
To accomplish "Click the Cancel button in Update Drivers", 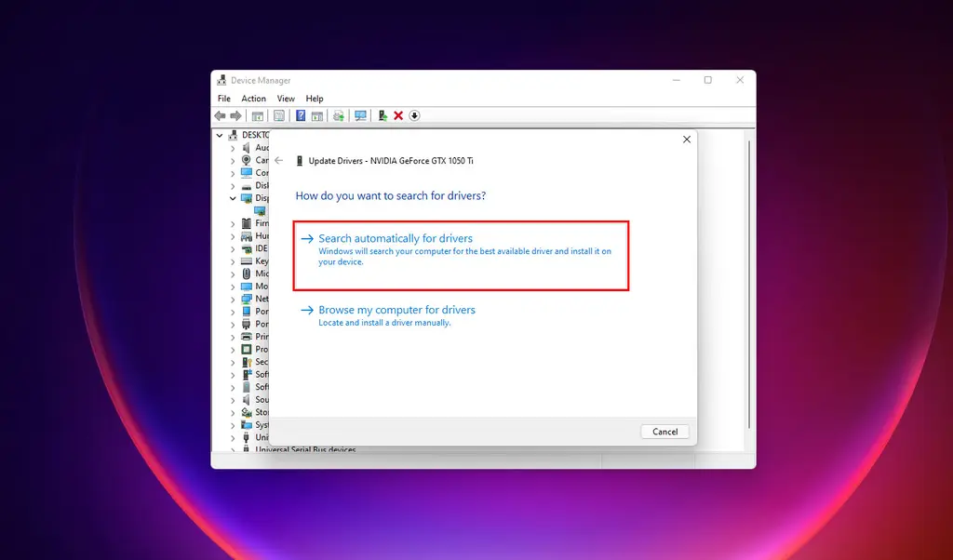I will pyautogui.click(x=664, y=432).
